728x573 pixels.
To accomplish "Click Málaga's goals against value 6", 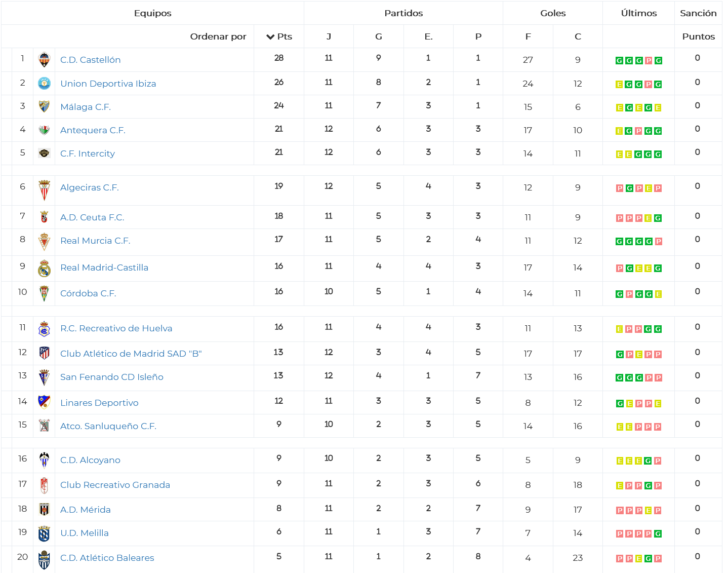I will tap(578, 107).
